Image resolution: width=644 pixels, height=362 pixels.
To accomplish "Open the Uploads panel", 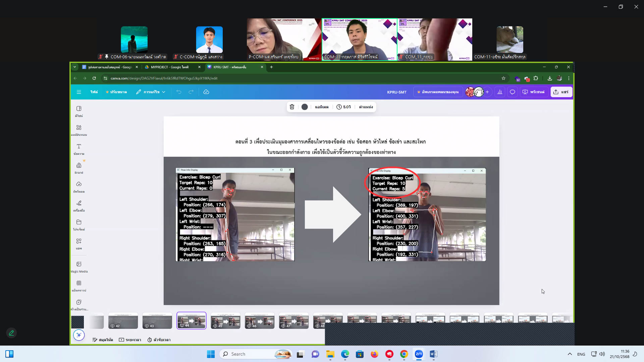I will pos(79,187).
